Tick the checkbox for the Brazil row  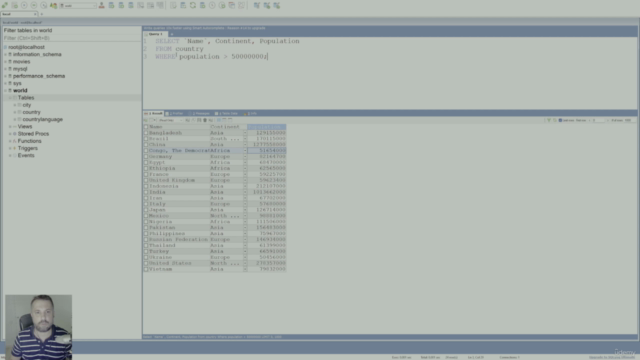[x=146, y=139]
